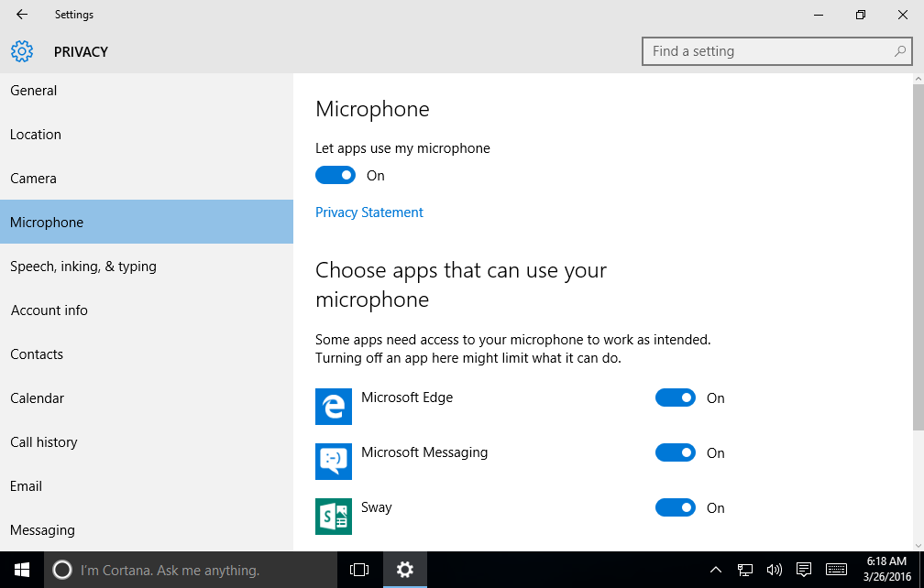Click the back arrow in Settings title bar

22,14
